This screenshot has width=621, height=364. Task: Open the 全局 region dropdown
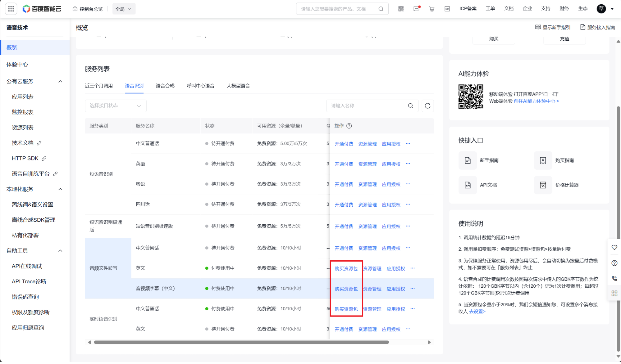tap(124, 9)
